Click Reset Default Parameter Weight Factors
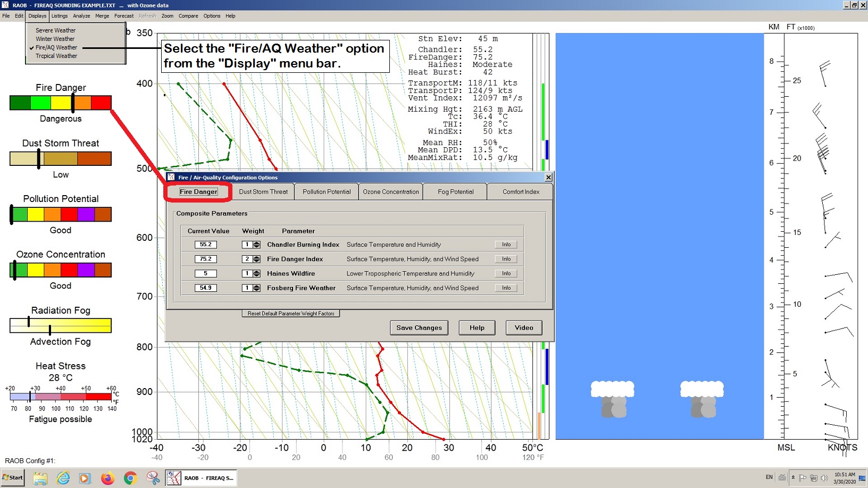 coord(291,314)
